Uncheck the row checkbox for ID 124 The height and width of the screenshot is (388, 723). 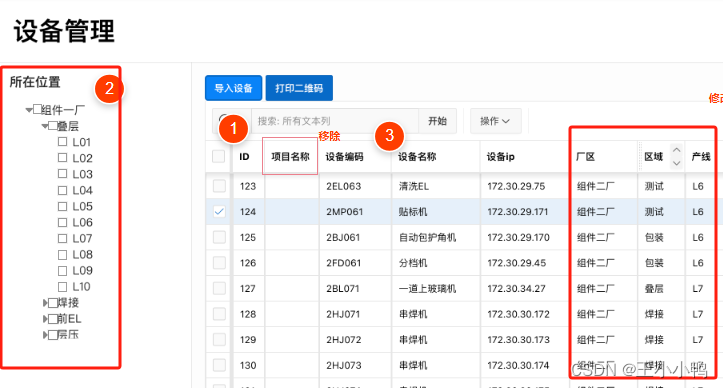coord(219,212)
